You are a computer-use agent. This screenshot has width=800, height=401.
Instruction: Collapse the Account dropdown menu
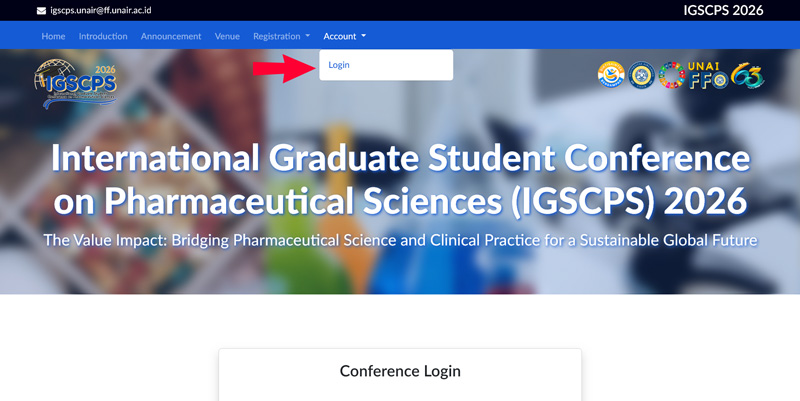pyautogui.click(x=344, y=36)
